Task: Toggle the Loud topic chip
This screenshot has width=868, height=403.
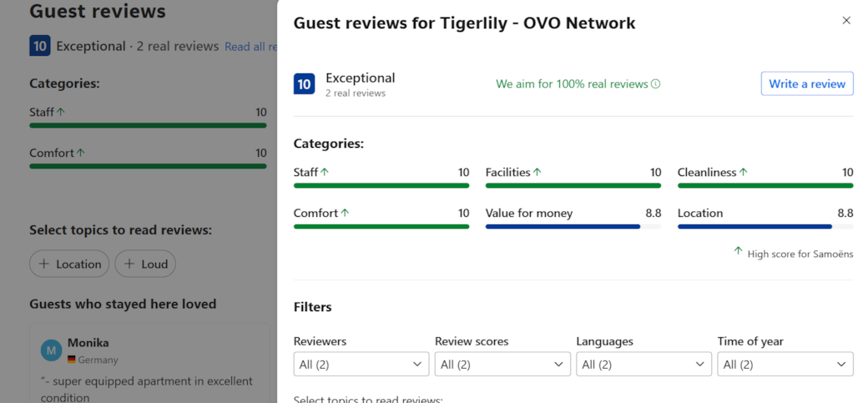Action: point(145,264)
